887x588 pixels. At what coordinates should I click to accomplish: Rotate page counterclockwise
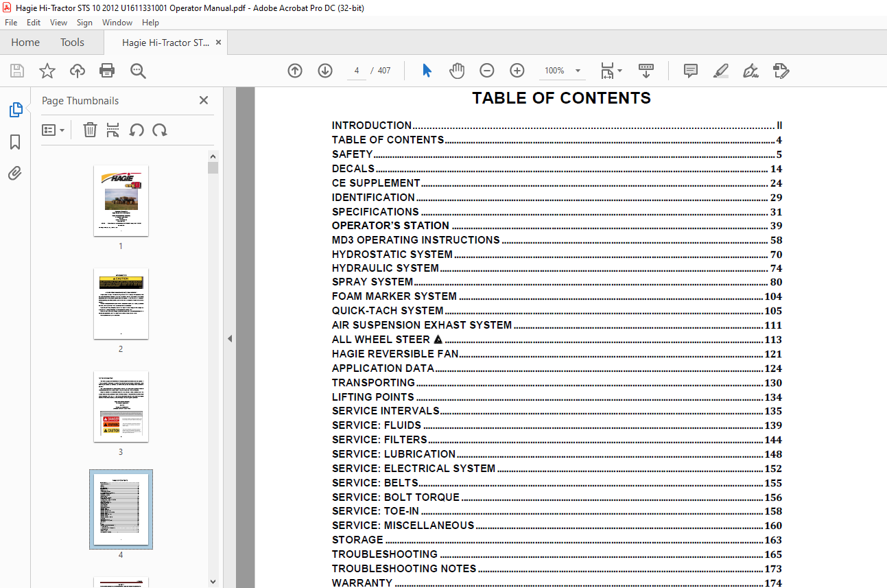(x=137, y=130)
